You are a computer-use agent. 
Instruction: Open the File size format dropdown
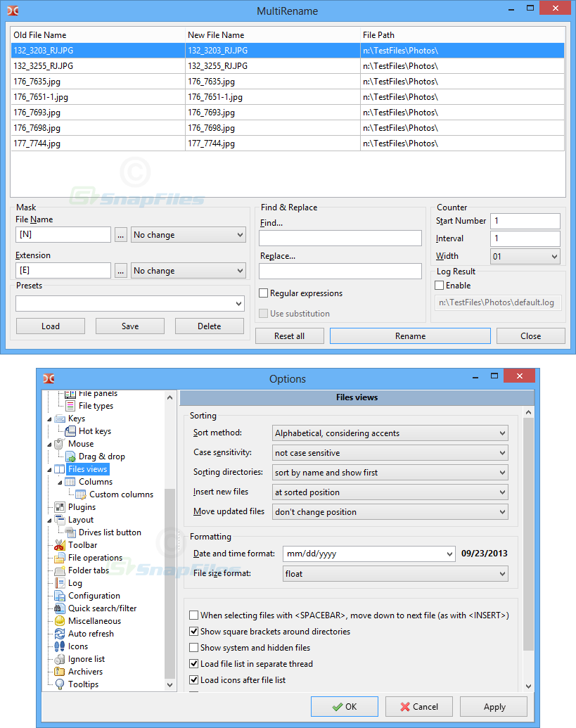(395, 573)
